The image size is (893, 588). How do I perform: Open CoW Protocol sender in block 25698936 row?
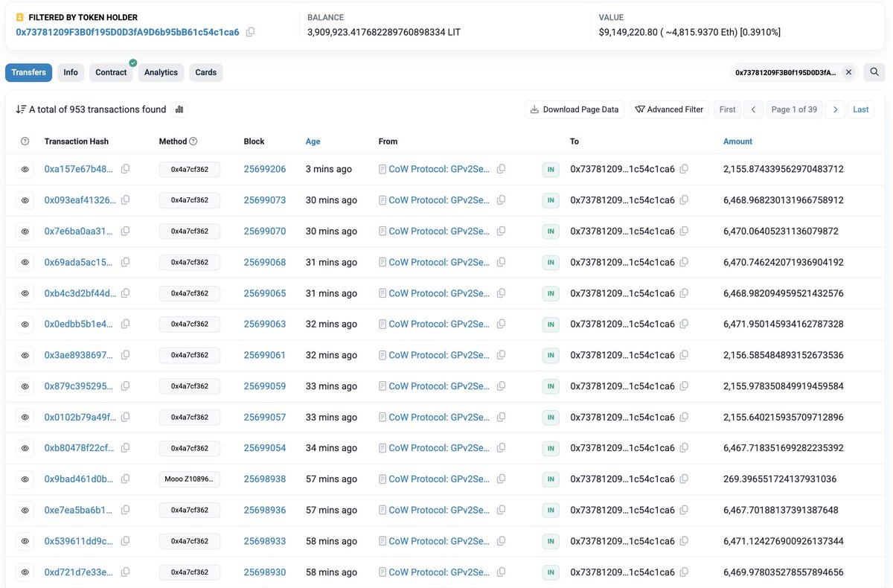440,510
